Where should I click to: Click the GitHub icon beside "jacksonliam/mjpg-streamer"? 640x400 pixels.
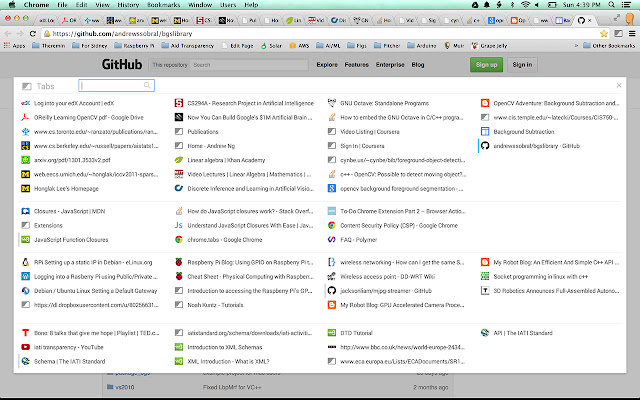332,291
